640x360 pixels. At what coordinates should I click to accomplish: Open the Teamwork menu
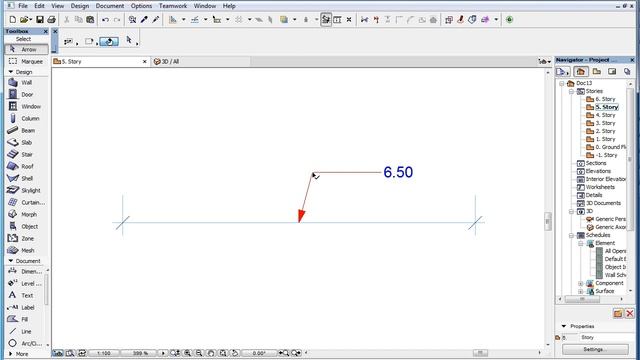point(173,6)
